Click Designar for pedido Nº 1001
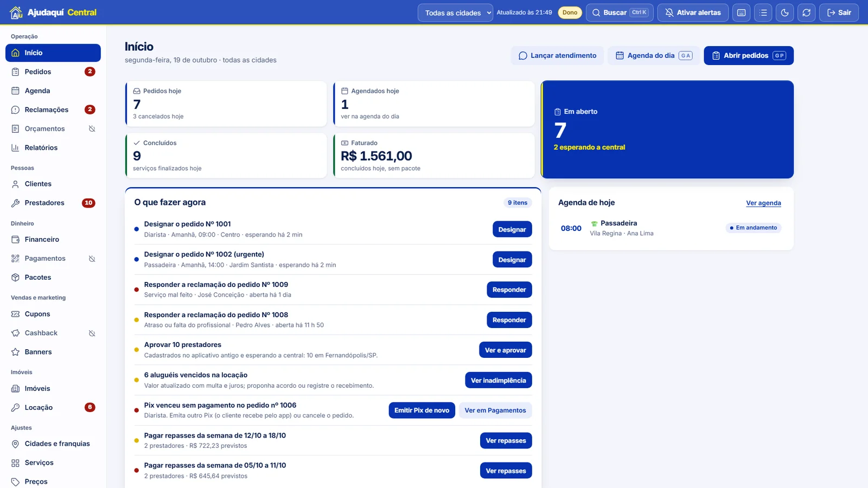Image resolution: width=868 pixels, height=488 pixels. 512,229
